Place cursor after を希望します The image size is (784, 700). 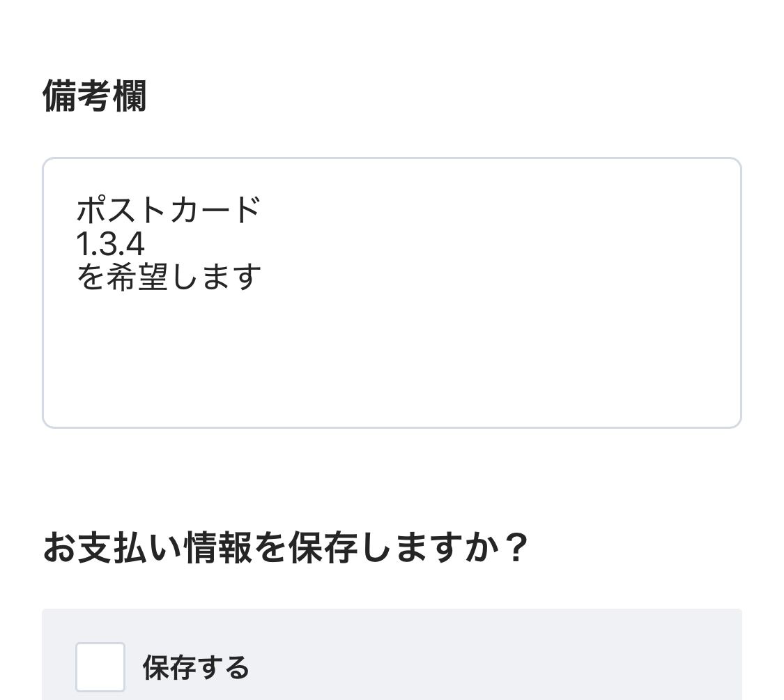pos(262,277)
